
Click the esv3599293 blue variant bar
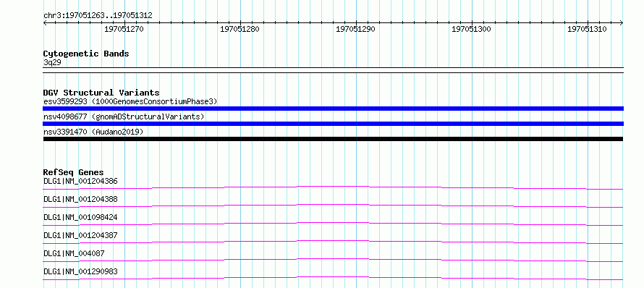pyautogui.click(x=333, y=109)
